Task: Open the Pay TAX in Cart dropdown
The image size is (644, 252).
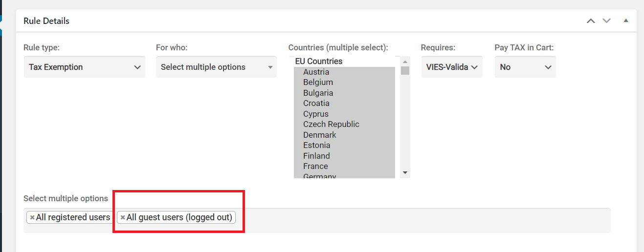Action: click(x=525, y=67)
